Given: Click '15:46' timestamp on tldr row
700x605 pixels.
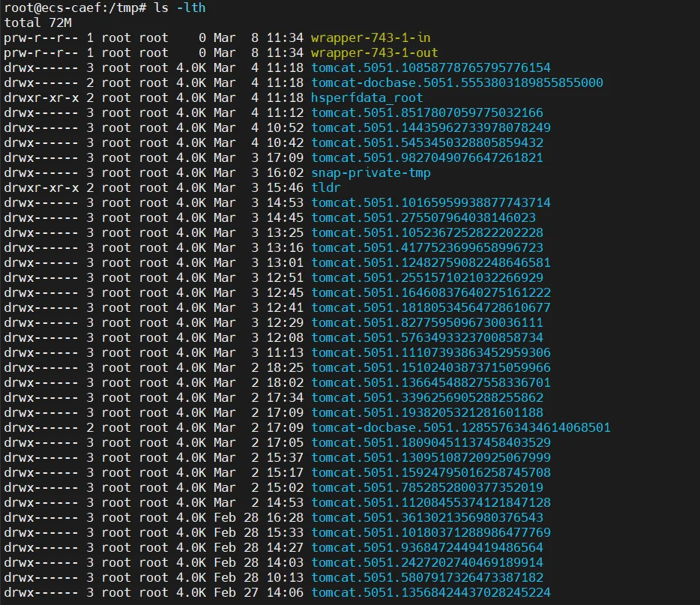Looking at the screenshot, I should 285,188.
